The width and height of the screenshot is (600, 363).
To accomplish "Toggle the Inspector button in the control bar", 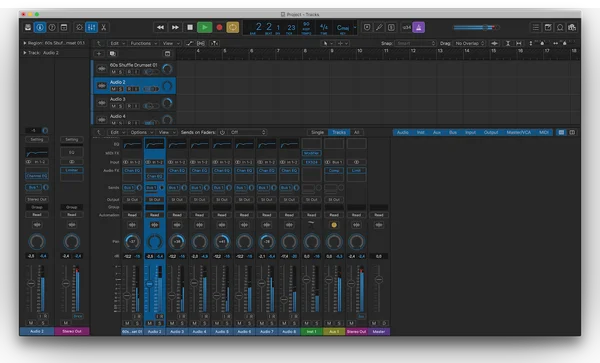I will (40, 28).
